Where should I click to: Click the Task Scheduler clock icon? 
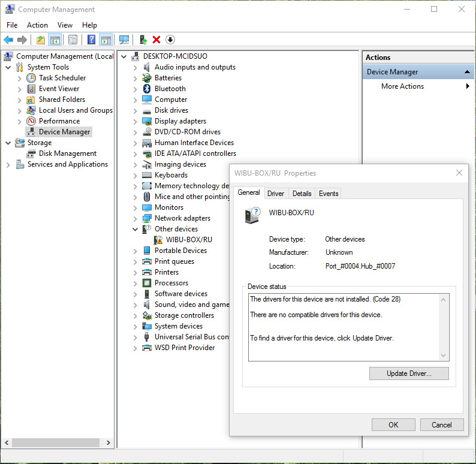click(31, 78)
